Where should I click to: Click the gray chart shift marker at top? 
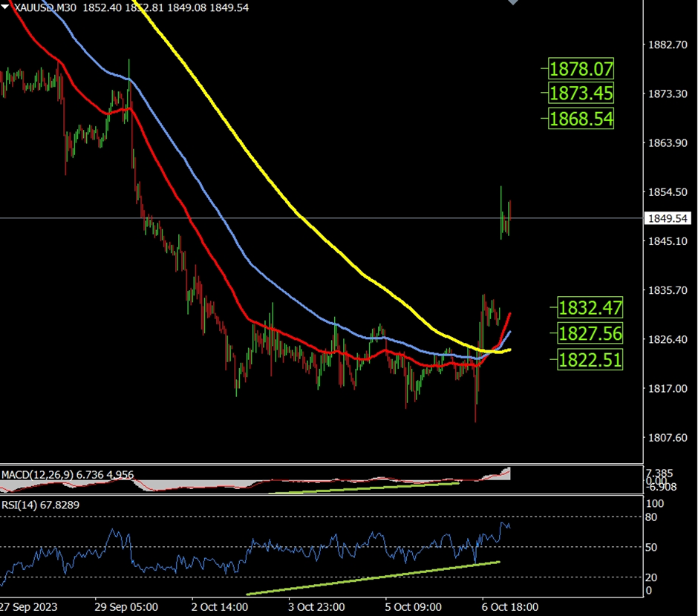point(512,2)
